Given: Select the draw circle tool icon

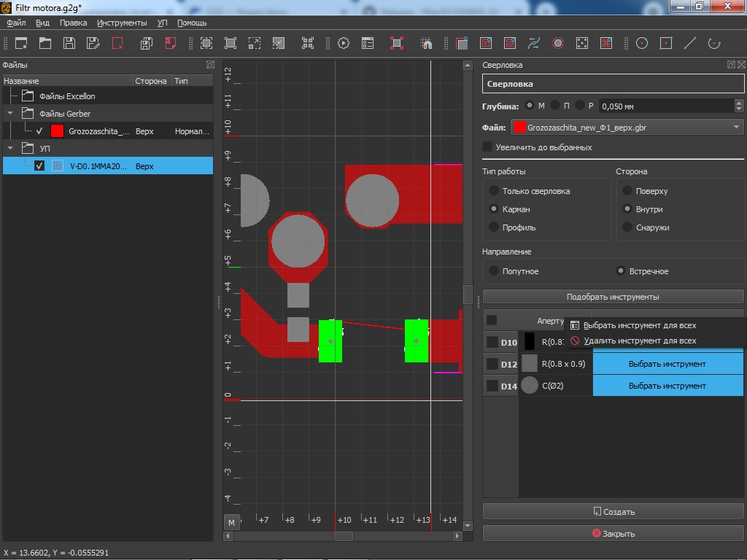Looking at the screenshot, I should coord(642,43).
